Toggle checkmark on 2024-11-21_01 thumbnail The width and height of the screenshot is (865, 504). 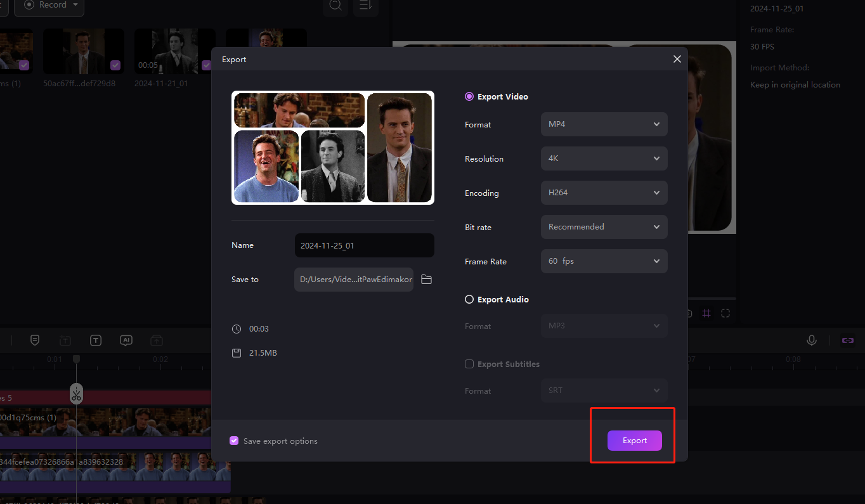pos(206,65)
